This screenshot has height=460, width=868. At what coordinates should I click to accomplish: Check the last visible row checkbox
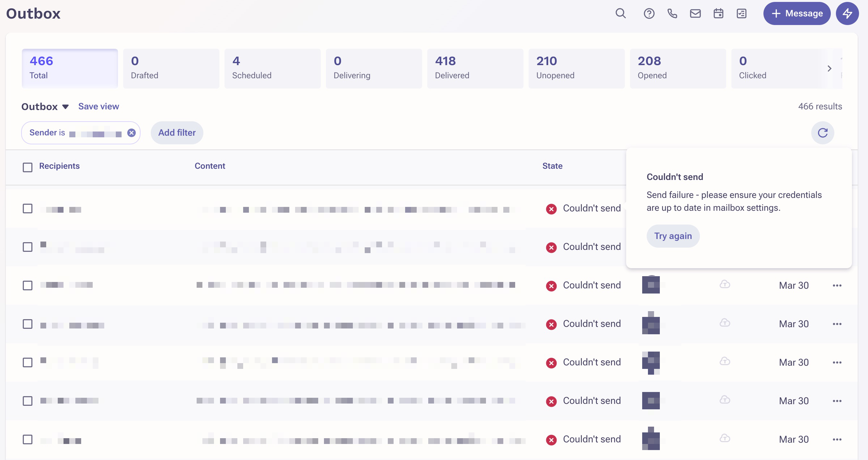pyautogui.click(x=28, y=439)
